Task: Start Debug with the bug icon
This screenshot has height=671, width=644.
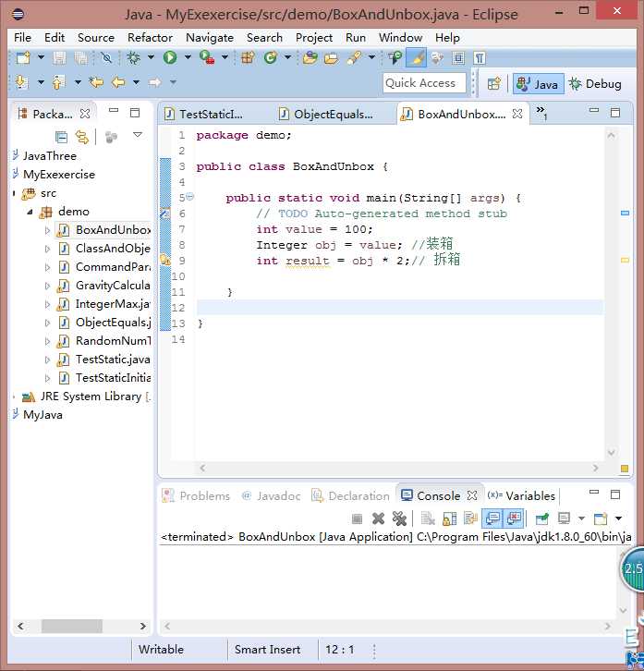Action: pyautogui.click(x=133, y=57)
